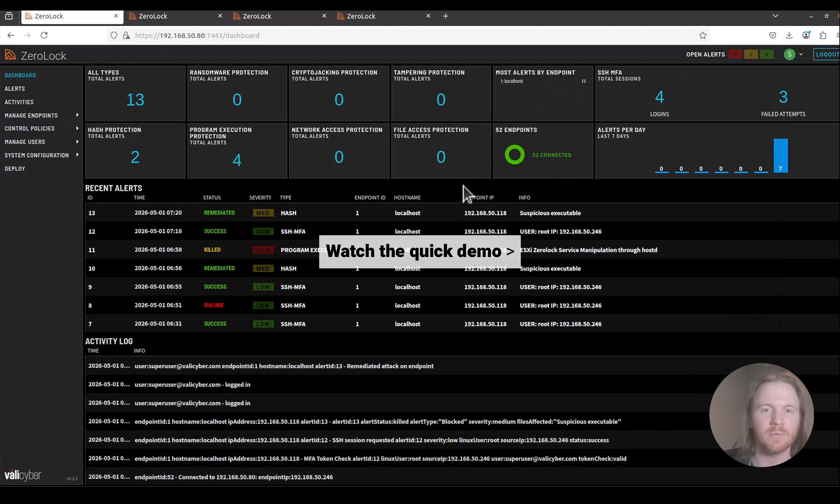Image resolution: width=840 pixels, height=504 pixels.
Task: Open the list all tabs chevron
Action: click(x=775, y=16)
